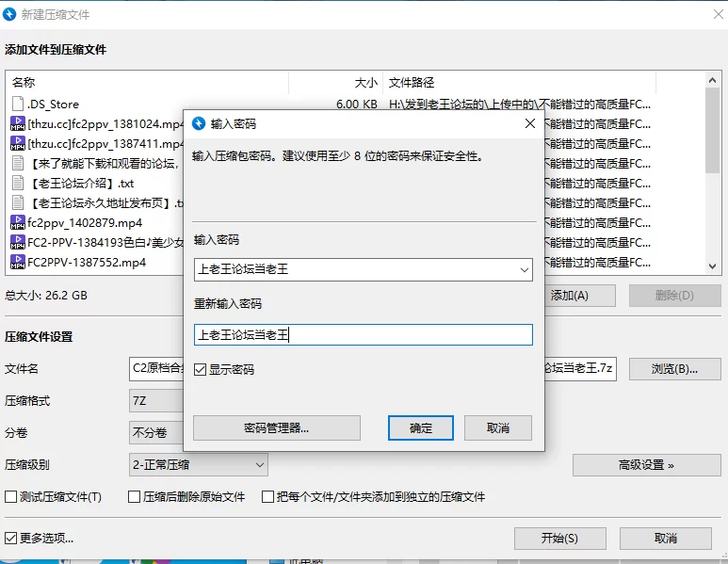
Task: Click MP4 icon of [thzu.cc]fc2ppv_1387411
Action: (x=18, y=143)
